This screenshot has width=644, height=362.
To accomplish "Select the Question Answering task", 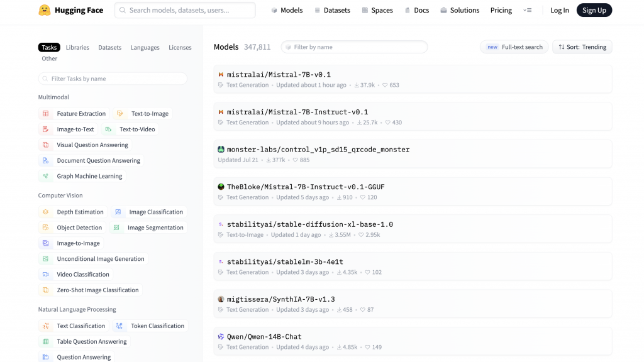I will pyautogui.click(x=76, y=357).
